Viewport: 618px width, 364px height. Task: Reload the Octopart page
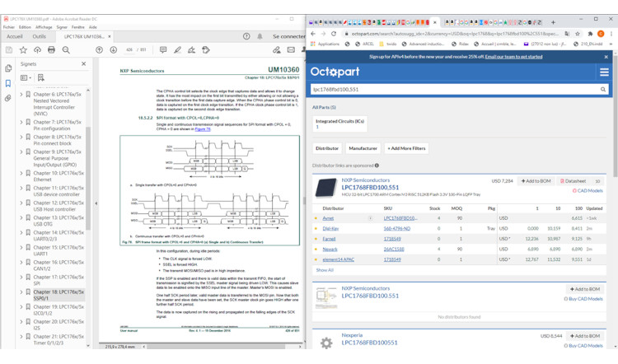334,34
